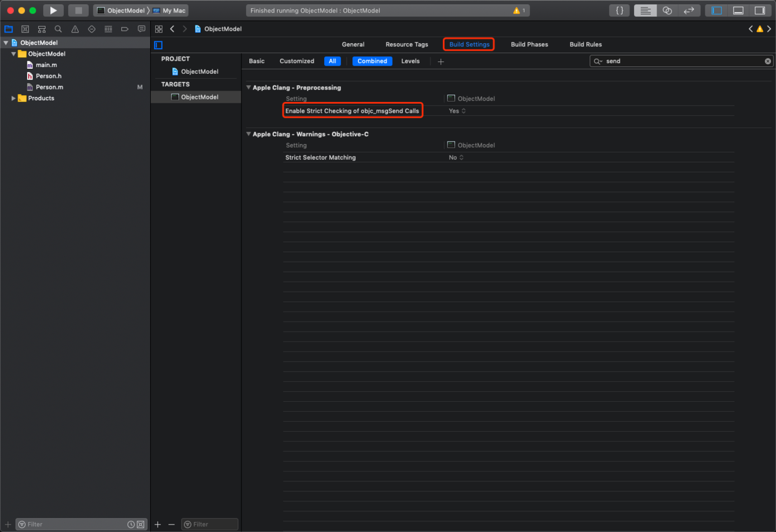Clear the build settings search text

pyautogui.click(x=768, y=61)
